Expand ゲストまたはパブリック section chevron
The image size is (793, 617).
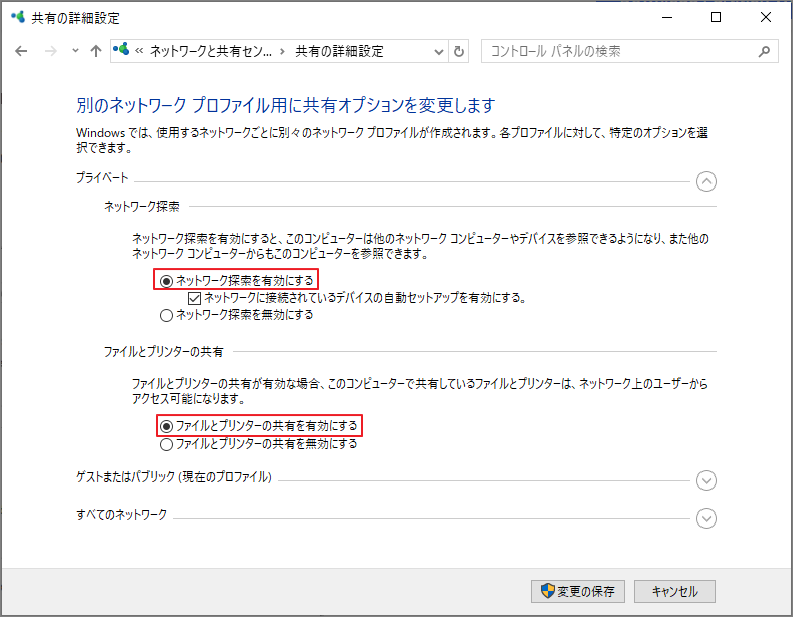pyautogui.click(x=706, y=480)
